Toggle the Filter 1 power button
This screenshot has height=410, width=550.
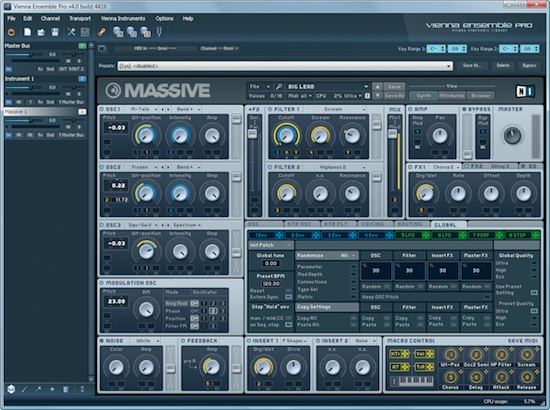(270, 109)
